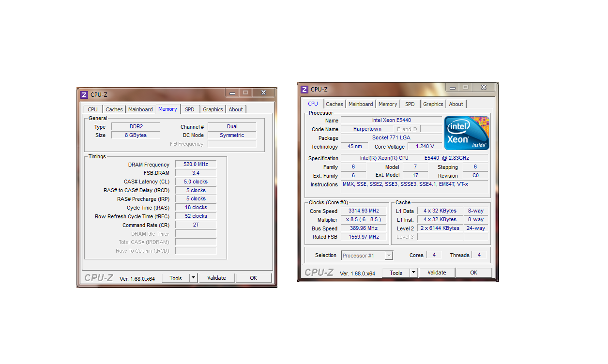608x364 pixels.
Task: Click CPU-Z logo icon in right window title bar
Action: point(304,90)
